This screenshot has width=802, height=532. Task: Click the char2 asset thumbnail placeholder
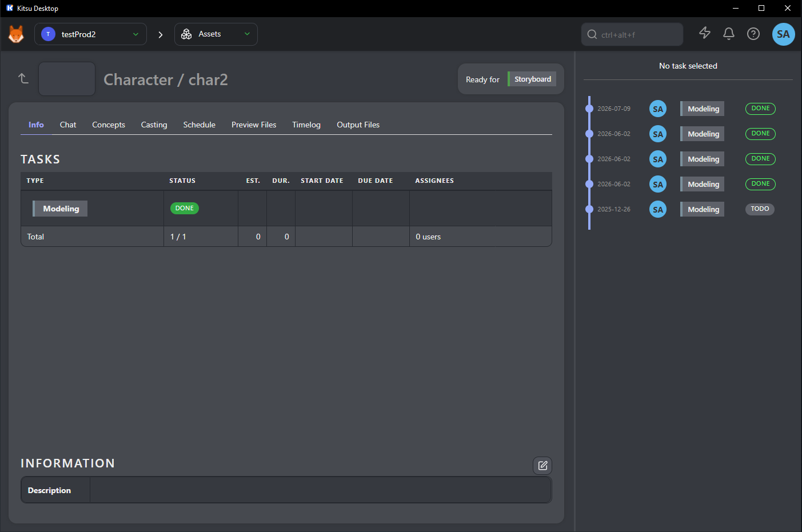click(67, 79)
